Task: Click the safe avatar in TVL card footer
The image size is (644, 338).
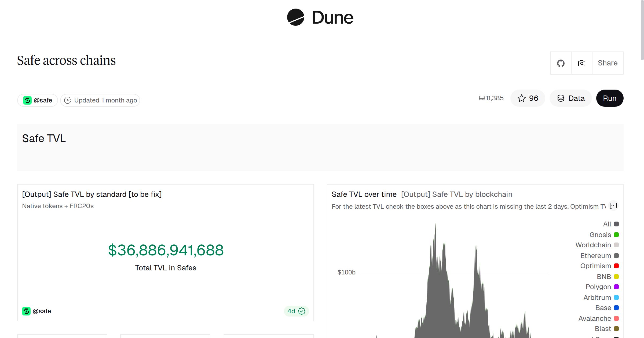Action: click(x=26, y=311)
